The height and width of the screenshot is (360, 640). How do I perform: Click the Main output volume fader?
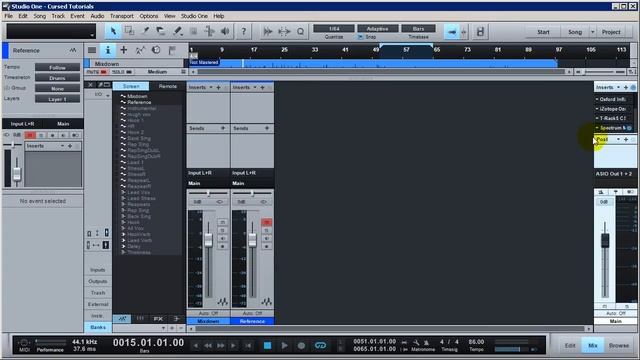pyautogui.click(x=605, y=240)
